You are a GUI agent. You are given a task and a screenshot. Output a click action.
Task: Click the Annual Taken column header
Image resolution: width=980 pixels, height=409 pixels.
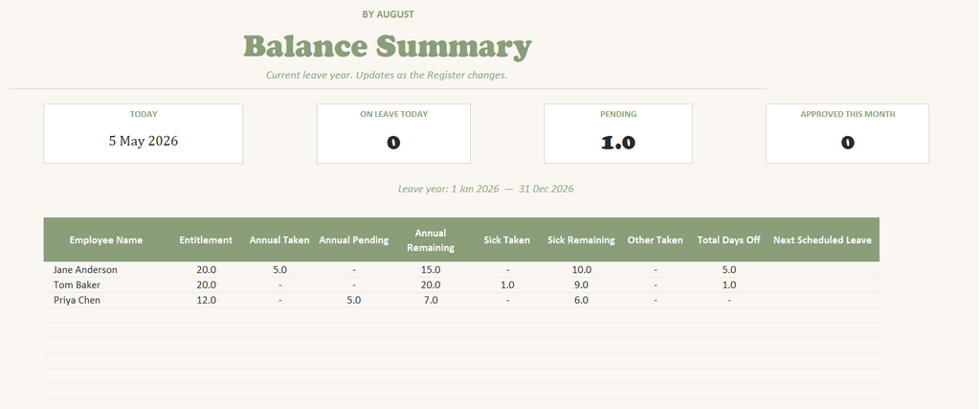tap(279, 240)
